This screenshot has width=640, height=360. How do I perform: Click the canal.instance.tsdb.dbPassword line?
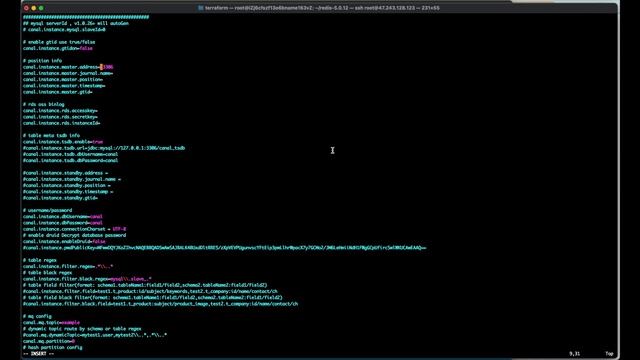click(x=70, y=160)
